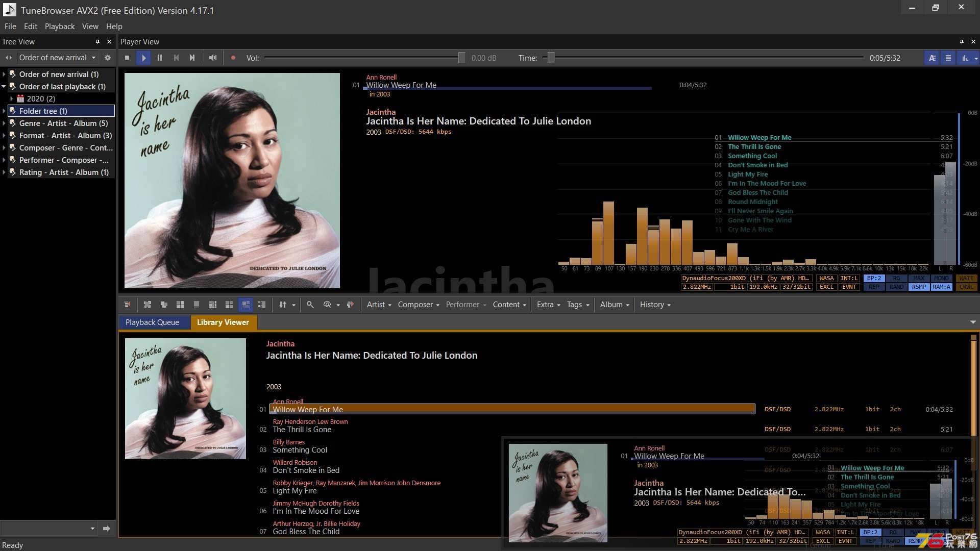Toggle RAND random playback
The image size is (980, 551).
[x=897, y=287]
